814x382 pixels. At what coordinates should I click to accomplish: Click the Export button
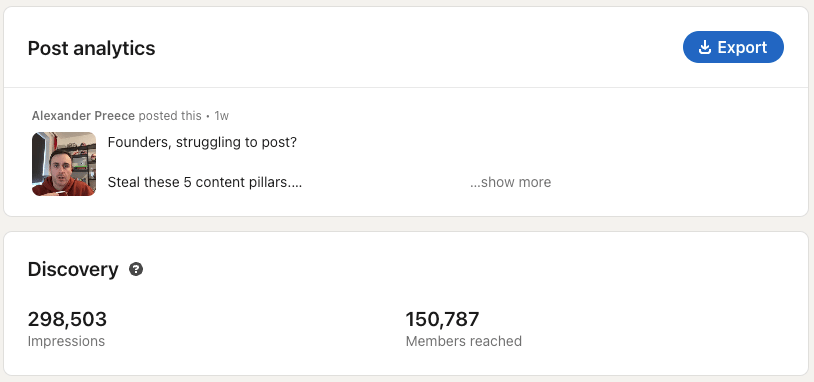[x=733, y=47]
